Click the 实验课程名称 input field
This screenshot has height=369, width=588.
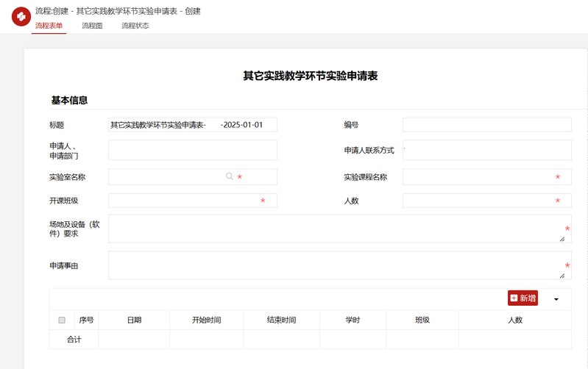point(478,177)
